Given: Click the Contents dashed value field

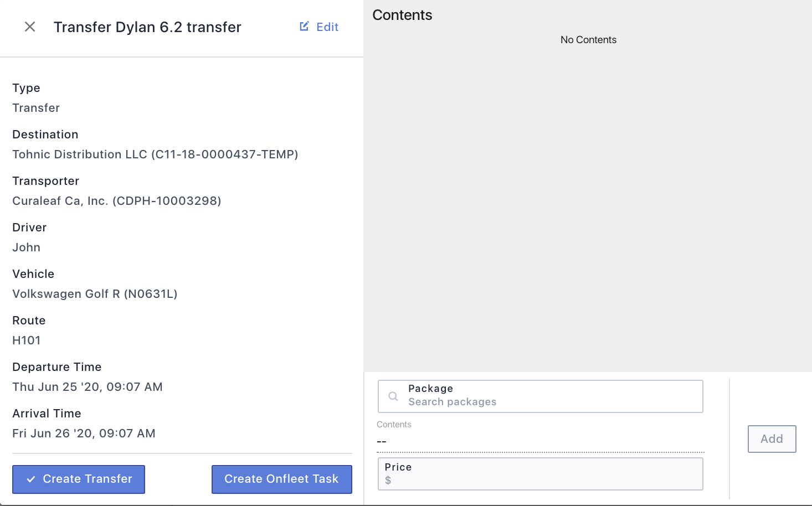Looking at the screenshot, I should [540, 441].
